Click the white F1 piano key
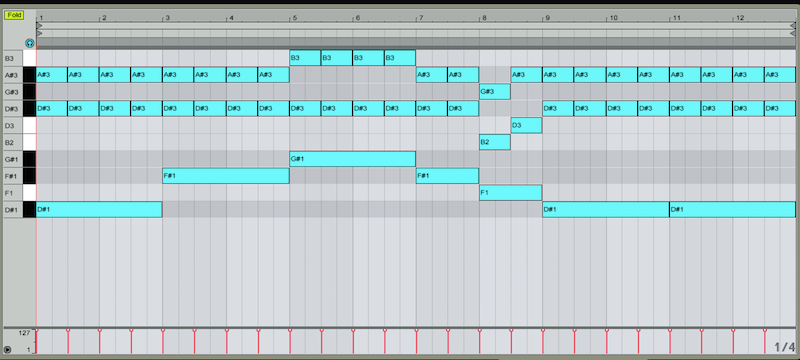 point(29,193)
